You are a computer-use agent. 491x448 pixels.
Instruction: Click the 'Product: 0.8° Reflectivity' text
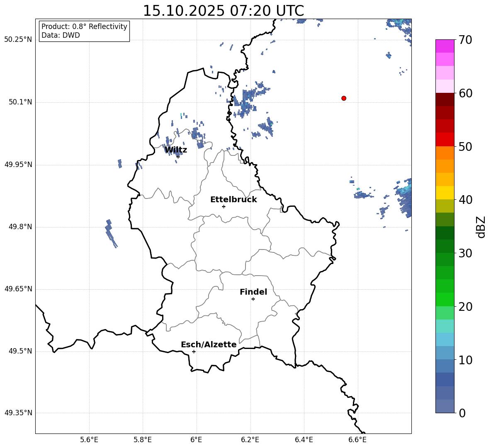(x=84, y=26)
